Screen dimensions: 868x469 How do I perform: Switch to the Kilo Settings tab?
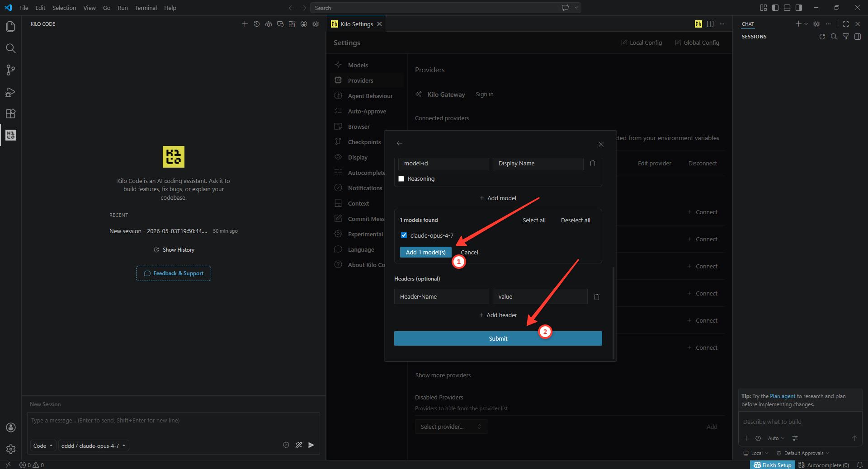pos(357,24)
